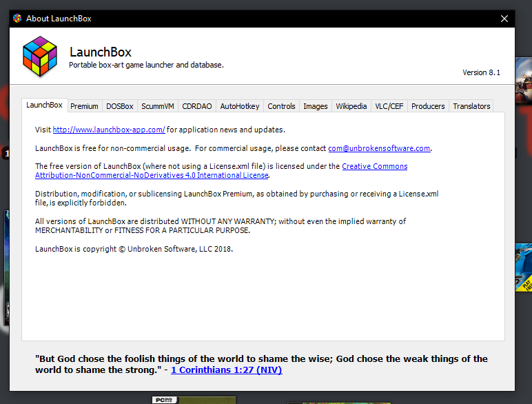Switch to the AutoHotkey tab

(240, 106)
